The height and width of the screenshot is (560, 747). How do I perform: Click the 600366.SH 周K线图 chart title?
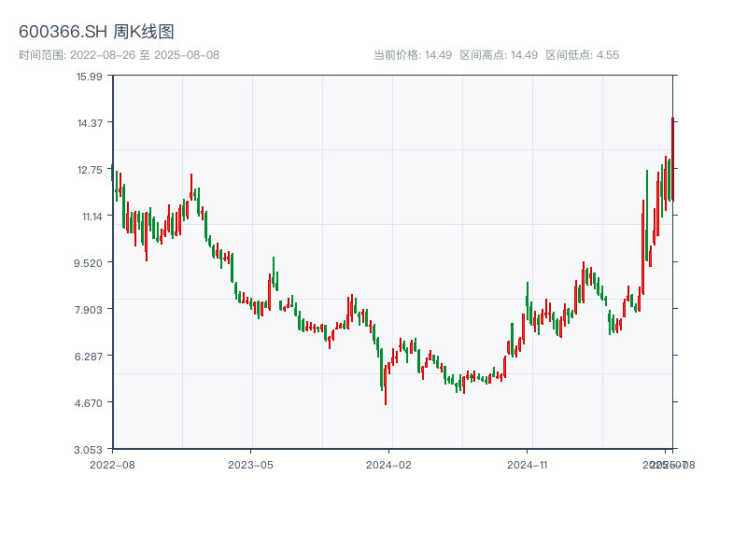96,32
